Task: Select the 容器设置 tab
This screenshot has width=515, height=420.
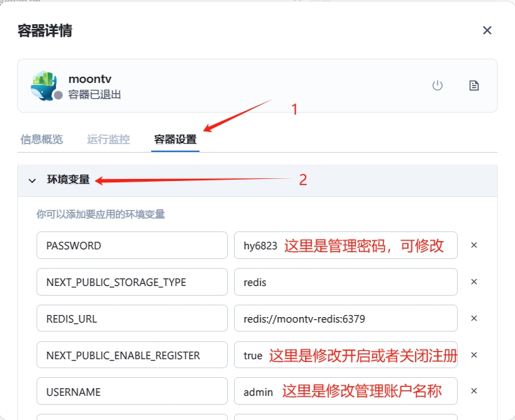Action: 175,140
